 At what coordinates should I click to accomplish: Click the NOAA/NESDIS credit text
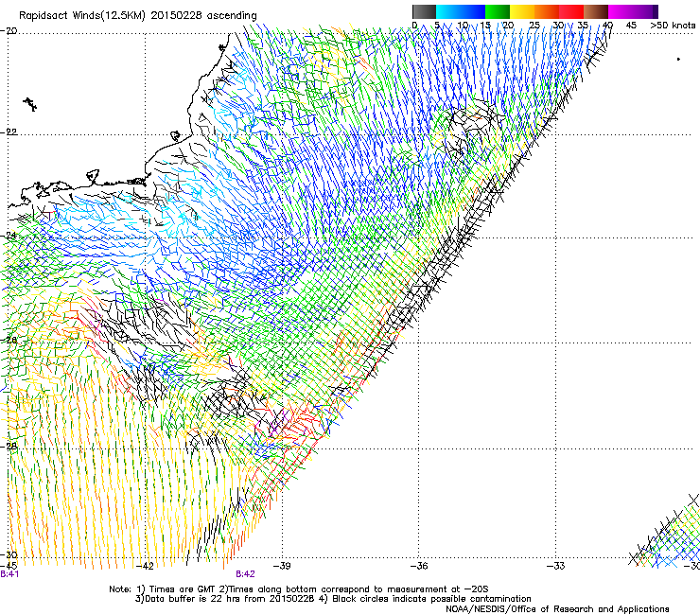[x=557, y=609]
